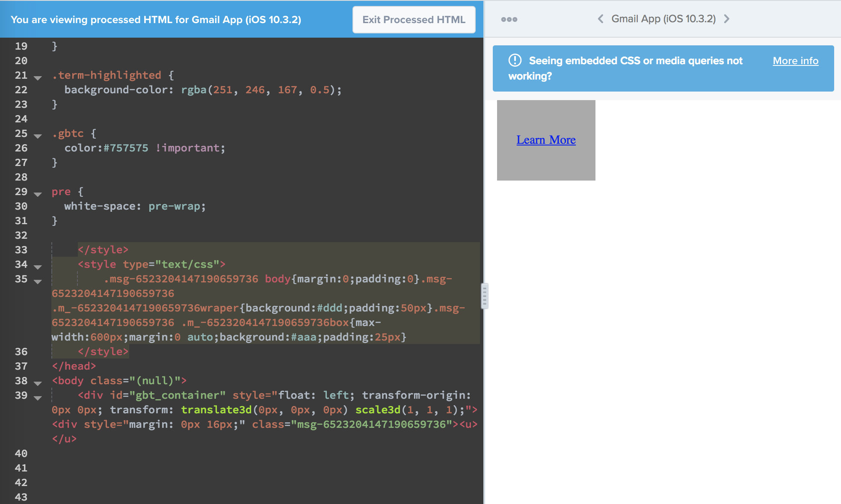
Task: Collapse the gbt_container div at line 39
Action: (x=38, y=398)
